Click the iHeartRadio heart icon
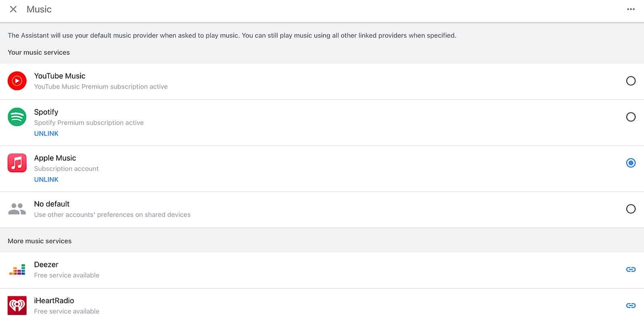This screenshot has width=644, height=322. click(x=17, y=305)
